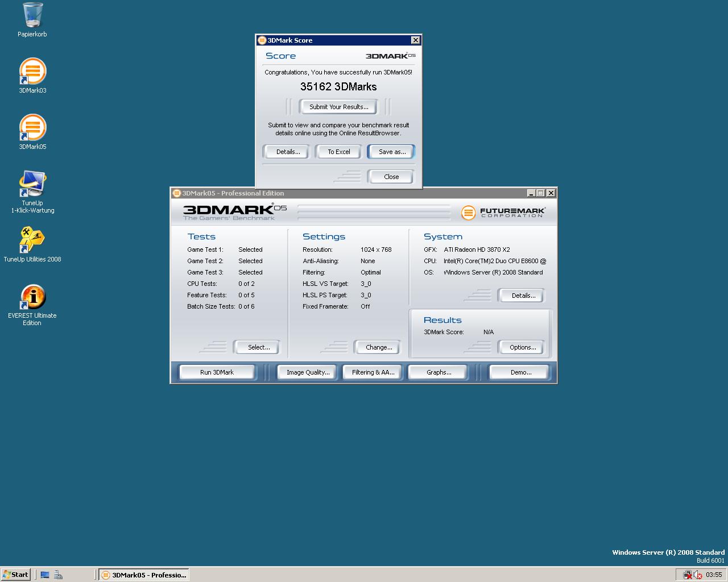Image resolution: width=728 pixels, height=582 pixels.
Task: Click the 3DMark05 taskbar button
Action: (x=143, y=575)
